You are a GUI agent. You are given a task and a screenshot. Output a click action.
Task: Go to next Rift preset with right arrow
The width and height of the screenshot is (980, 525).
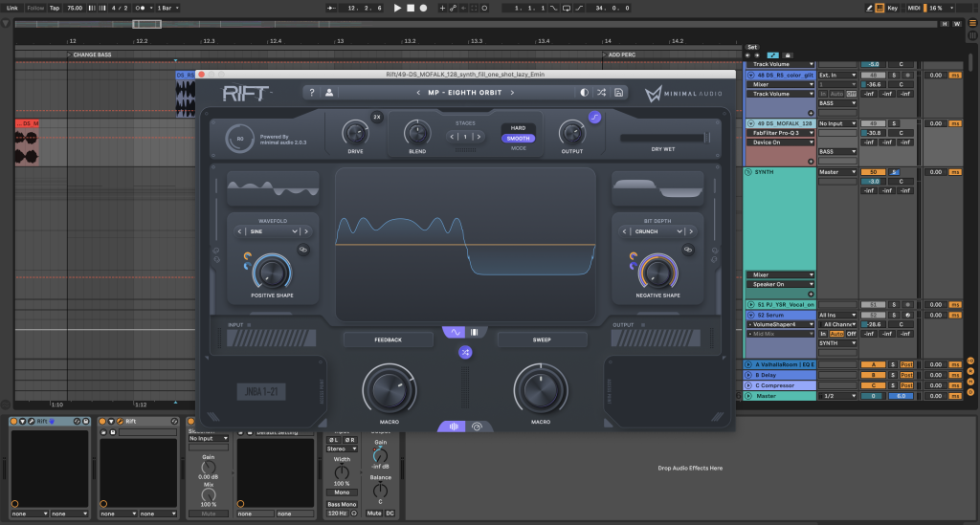click(x=513, y=93)
